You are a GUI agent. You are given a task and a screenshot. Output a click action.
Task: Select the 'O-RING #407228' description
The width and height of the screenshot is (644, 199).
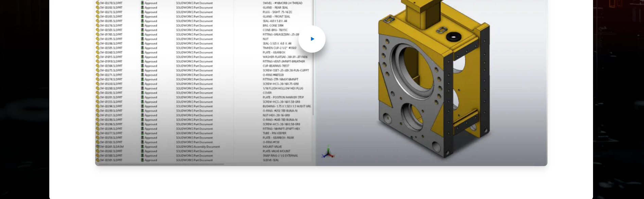tap(273, 75)
